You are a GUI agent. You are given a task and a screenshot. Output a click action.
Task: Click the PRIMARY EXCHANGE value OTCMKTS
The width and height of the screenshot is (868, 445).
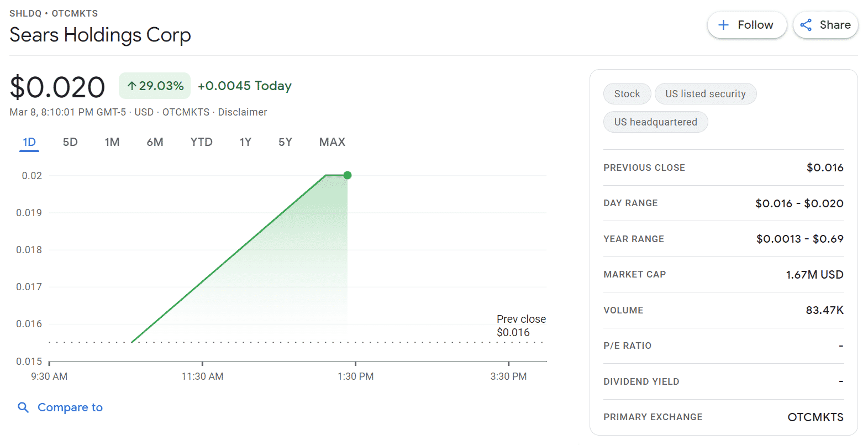click(816, 417)
